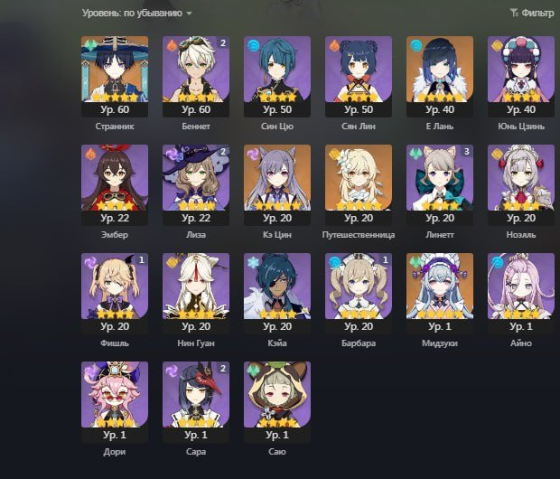The width and height of the screenshot is (560, 479).
Task: Choose the Путешественница character card
Action: 359,185
